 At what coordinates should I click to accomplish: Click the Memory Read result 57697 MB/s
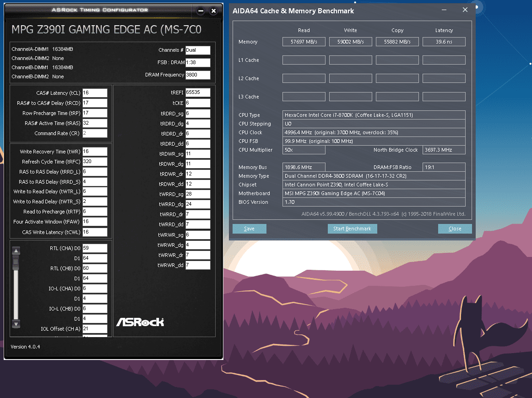pos(304,42)
